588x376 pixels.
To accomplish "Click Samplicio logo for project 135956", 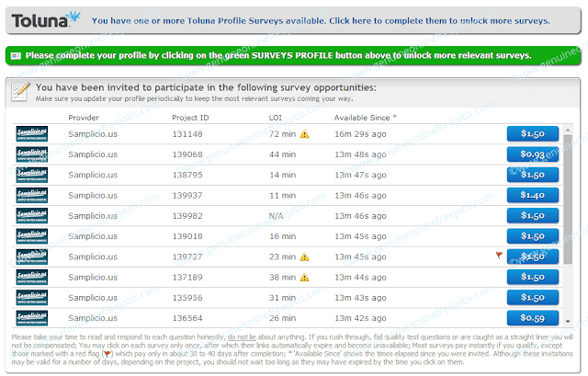I will pos(32,298).
